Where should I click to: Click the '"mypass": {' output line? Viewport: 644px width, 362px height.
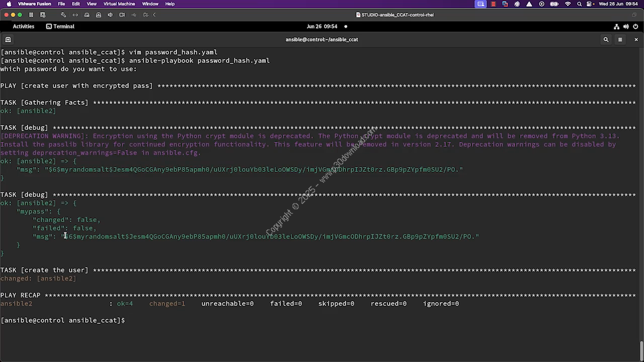click(38, 211)
